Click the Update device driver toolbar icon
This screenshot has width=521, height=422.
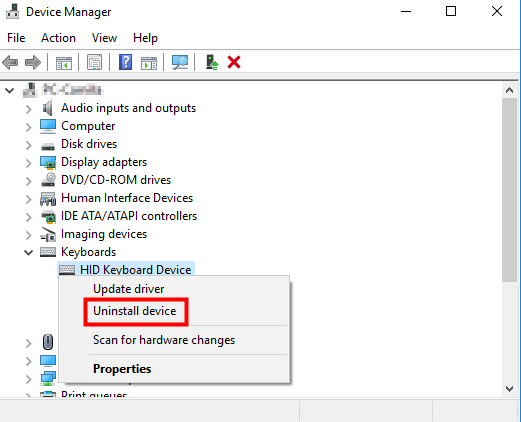(212, 62)
